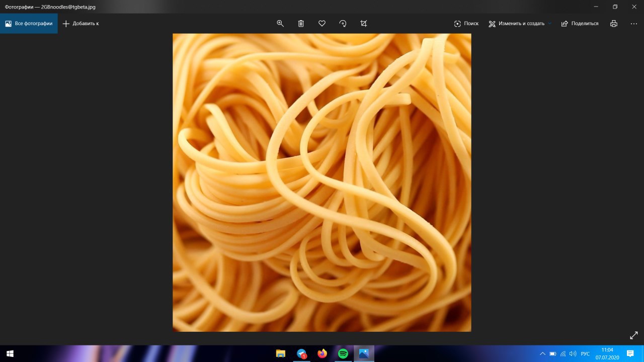Open Telegram from the taskbar
This screenshot has width=644, height=362.
coord(301,353)
